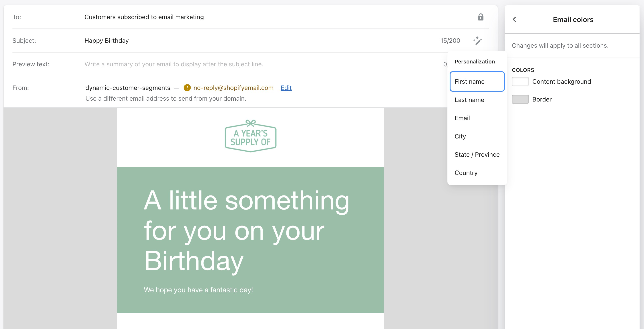The image size is (644, 329).
Task: Click the Edit link for sender email
Action: 286,88
